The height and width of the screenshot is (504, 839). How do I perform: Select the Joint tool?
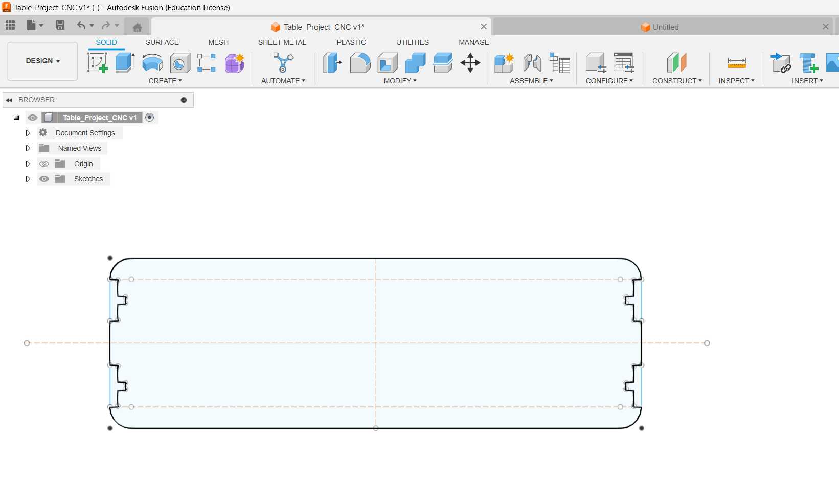click(532, 63)
